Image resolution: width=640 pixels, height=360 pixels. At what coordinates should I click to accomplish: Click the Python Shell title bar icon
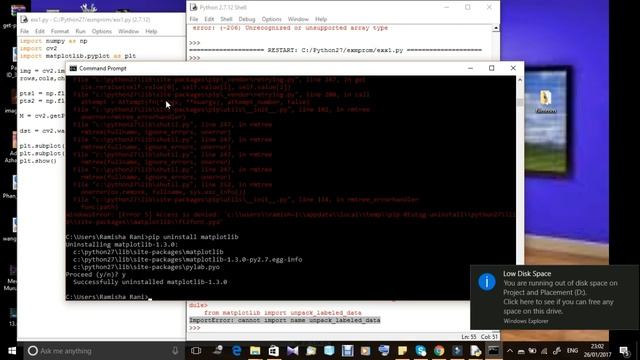click(193, 7)
